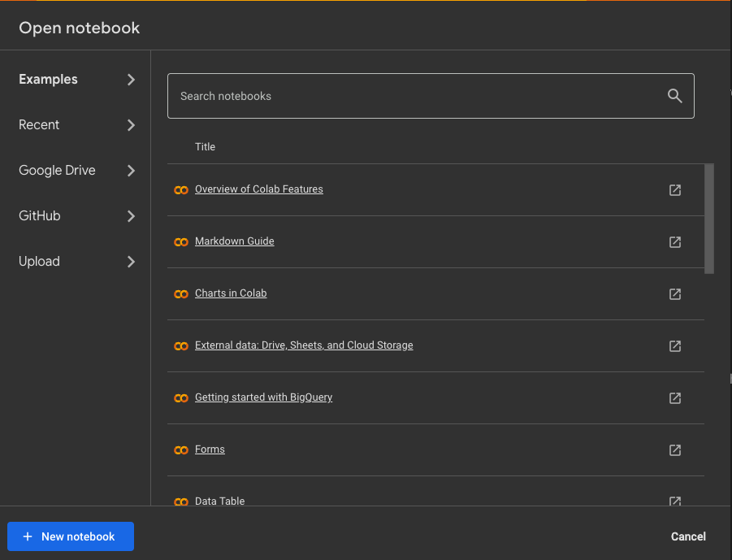Click the plus icon on New notebook

point(28,536)
